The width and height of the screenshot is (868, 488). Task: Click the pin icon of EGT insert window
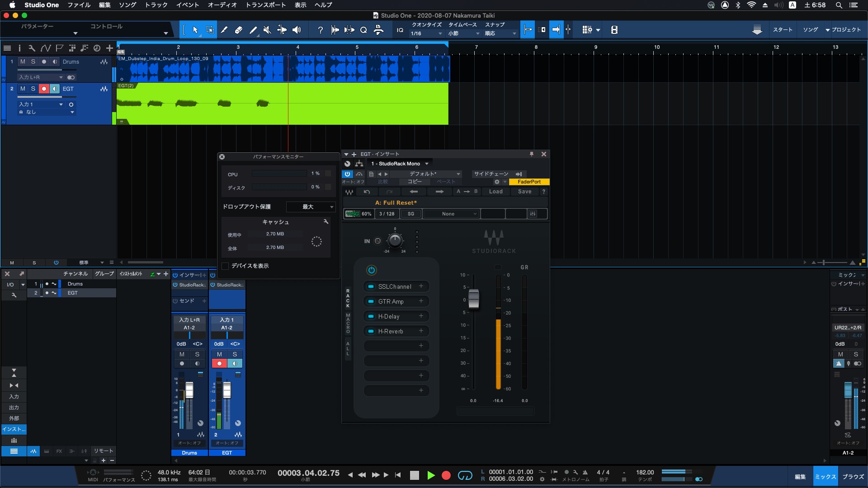coord(532,154)
